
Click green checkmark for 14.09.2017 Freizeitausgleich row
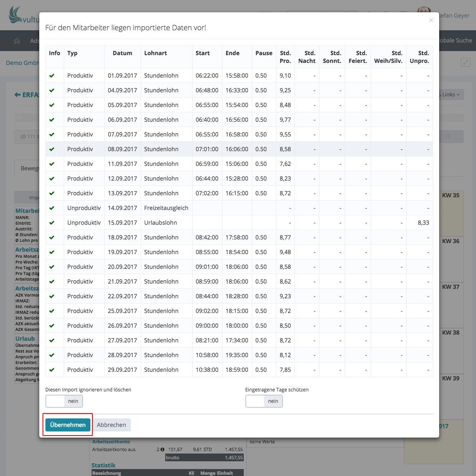52,208
